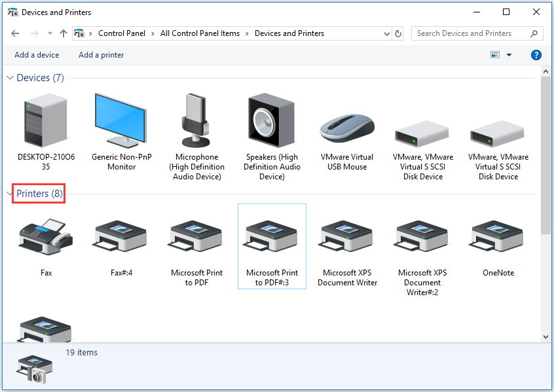The image size is (554, 392).
Task: Click Add a device
Action: click(x=37, y=55)
